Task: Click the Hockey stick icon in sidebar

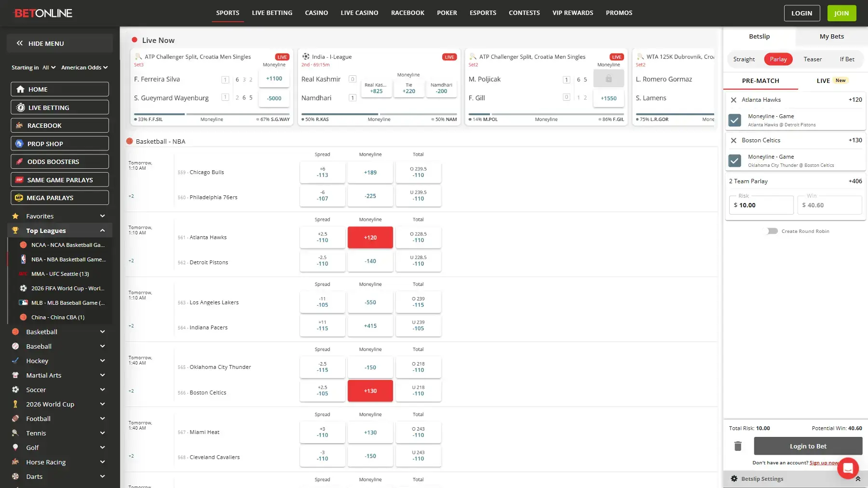Action: pyautogui.click(x=15, y=361)
